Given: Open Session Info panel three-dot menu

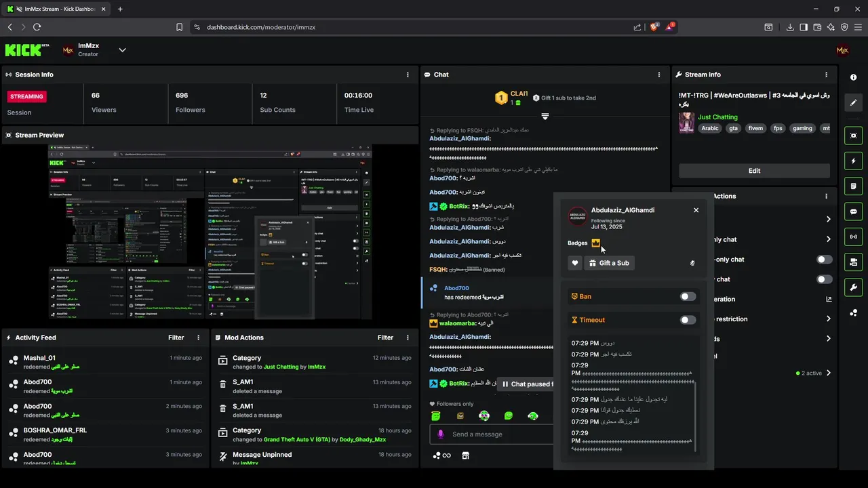Looking at the screenshot, I should 408,75.
